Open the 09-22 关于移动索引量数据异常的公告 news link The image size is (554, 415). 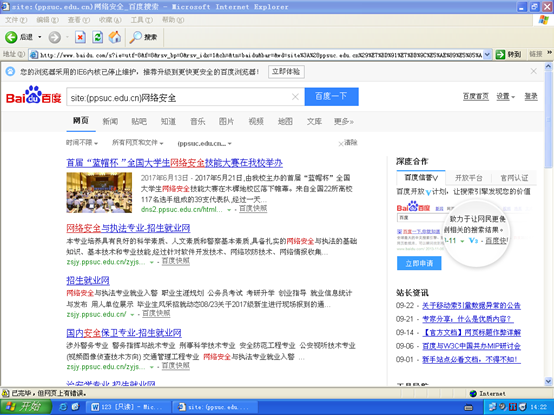471,306
